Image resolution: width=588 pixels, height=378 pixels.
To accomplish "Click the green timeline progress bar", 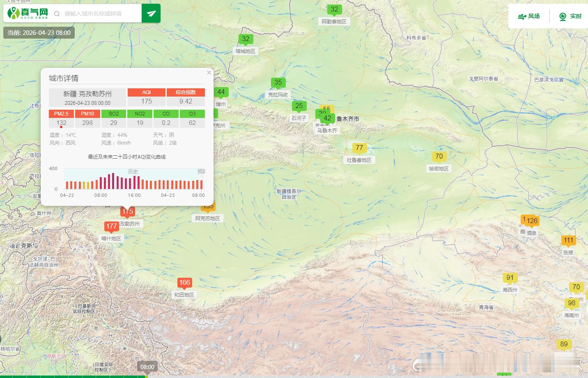I will pyautogui.click(x=73, y=376).
